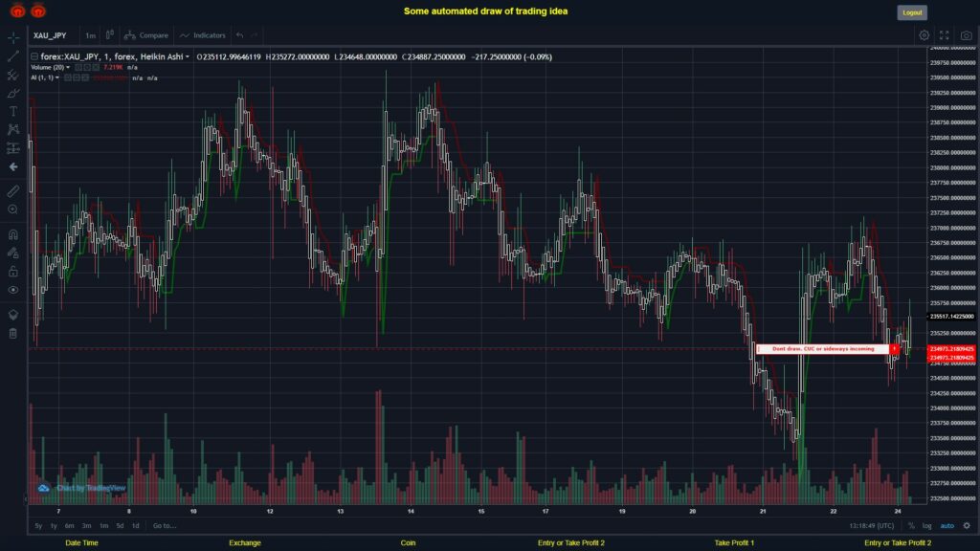Select the XABCD pattern tool
Image resolution: width=980 pixels, height=551 pixels.
(13, 129)
